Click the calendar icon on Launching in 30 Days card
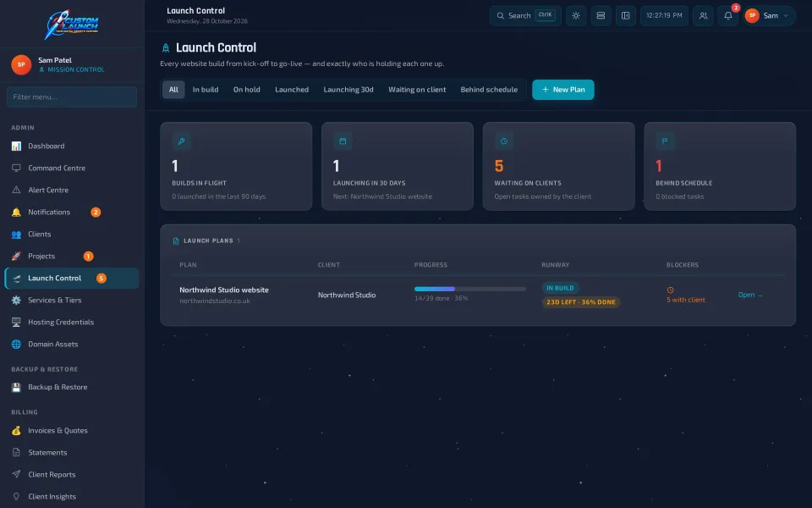812x508 pixels. point(343,141)
